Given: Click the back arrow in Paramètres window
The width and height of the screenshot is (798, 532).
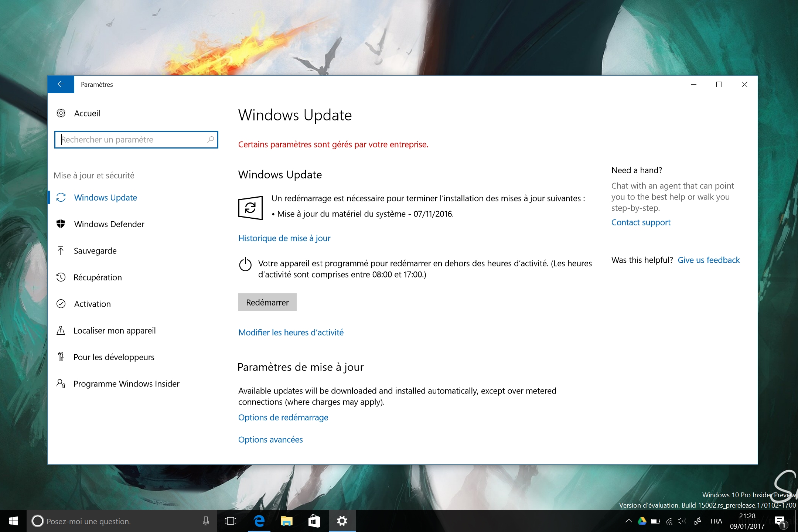Looking at the screenshot, I should (x=61, y=85).
